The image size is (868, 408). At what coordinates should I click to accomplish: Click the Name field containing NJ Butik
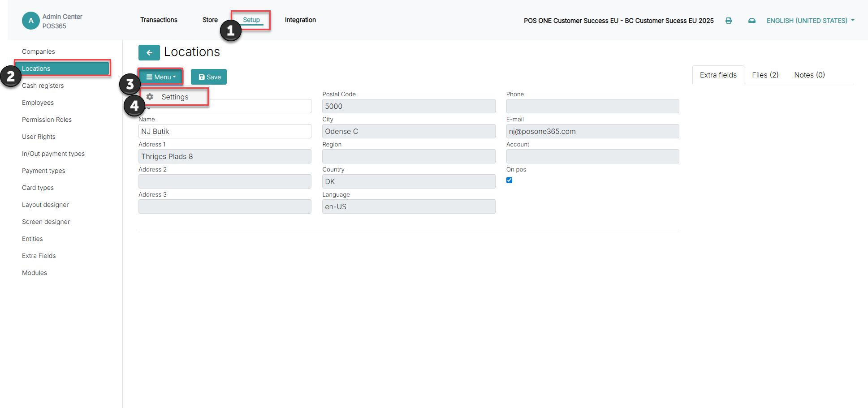225,131
